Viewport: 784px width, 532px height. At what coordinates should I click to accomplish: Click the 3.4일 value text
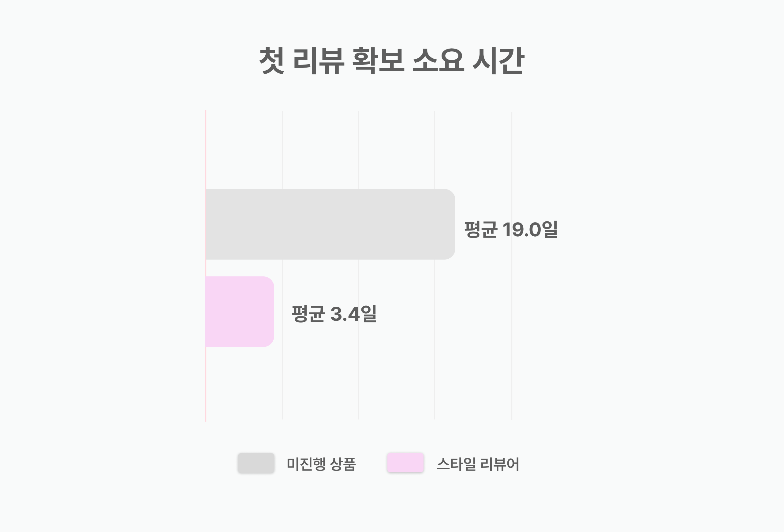coord(353,314)
